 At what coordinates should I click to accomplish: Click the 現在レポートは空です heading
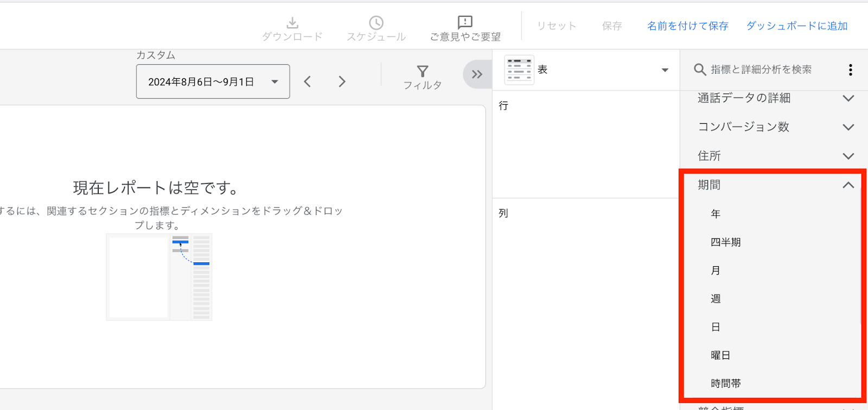(x=157, y=188)
